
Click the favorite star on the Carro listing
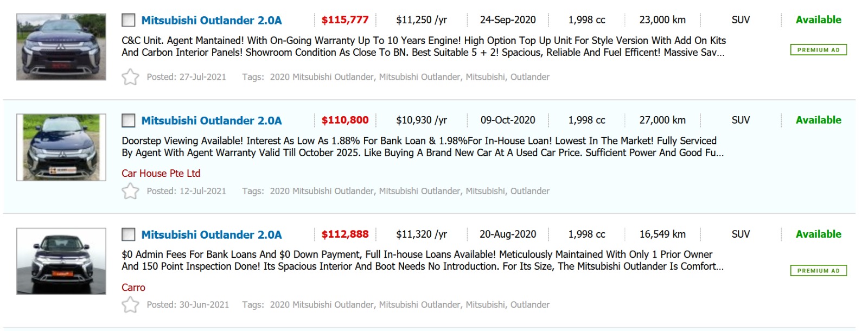pyautogui.click(x=130, y=305)
